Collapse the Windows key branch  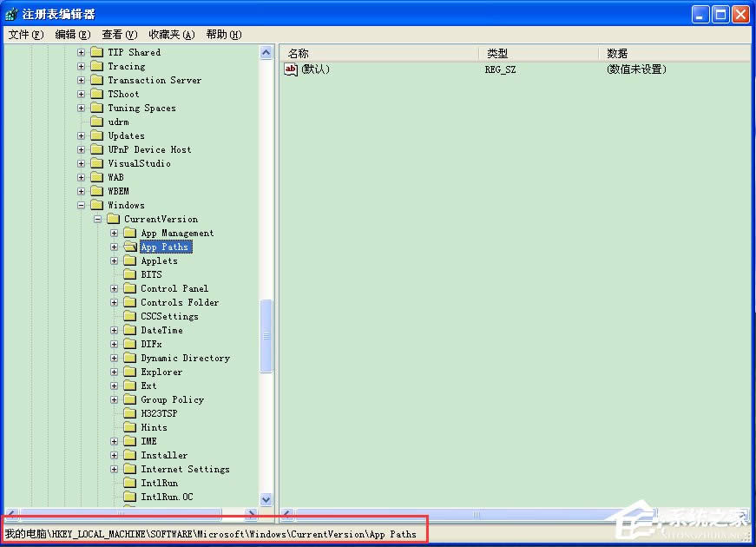point(81,205)
